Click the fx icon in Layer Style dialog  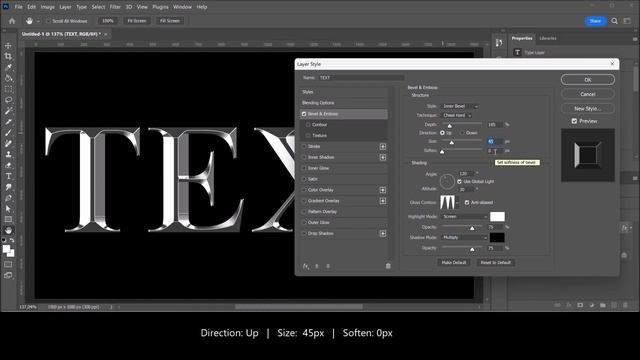pos(305,266)
